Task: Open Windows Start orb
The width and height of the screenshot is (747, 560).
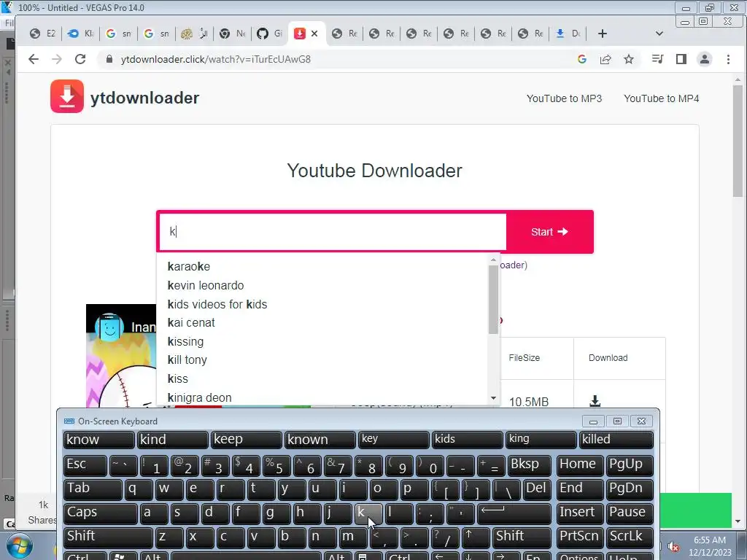Action: pyautogui.click(x=19, y=546)
